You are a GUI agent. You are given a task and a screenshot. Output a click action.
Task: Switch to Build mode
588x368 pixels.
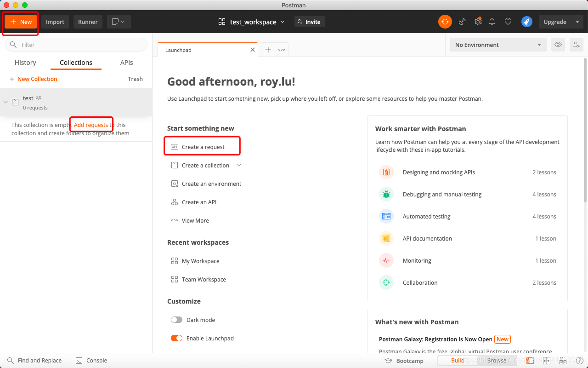(458, 361)
